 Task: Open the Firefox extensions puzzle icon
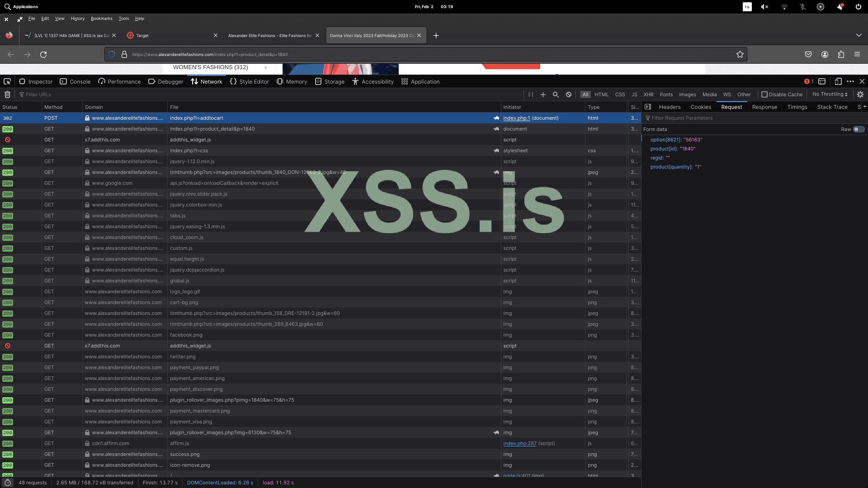click(841, 55)
